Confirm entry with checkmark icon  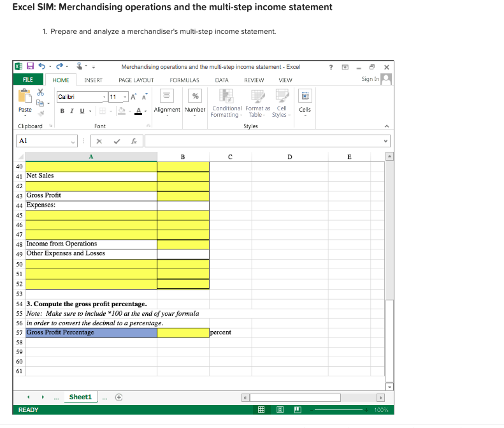[x=117, y=141]
